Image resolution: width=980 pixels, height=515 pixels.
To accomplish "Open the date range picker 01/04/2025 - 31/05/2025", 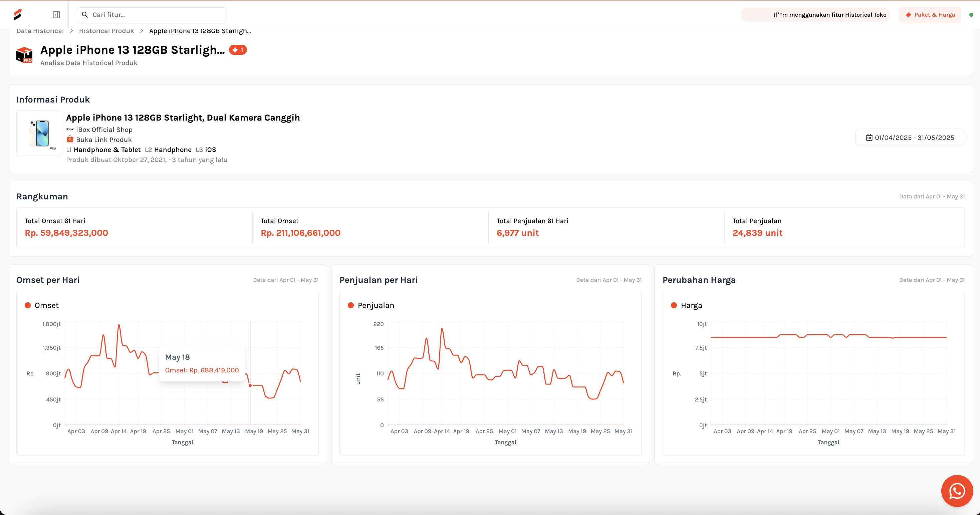I will (x=910, y=137).
